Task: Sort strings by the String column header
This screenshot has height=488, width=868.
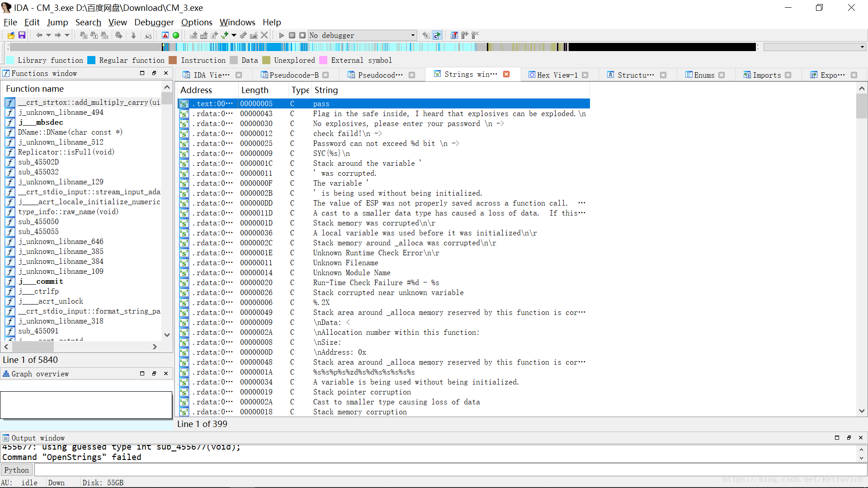Action: 450,90
